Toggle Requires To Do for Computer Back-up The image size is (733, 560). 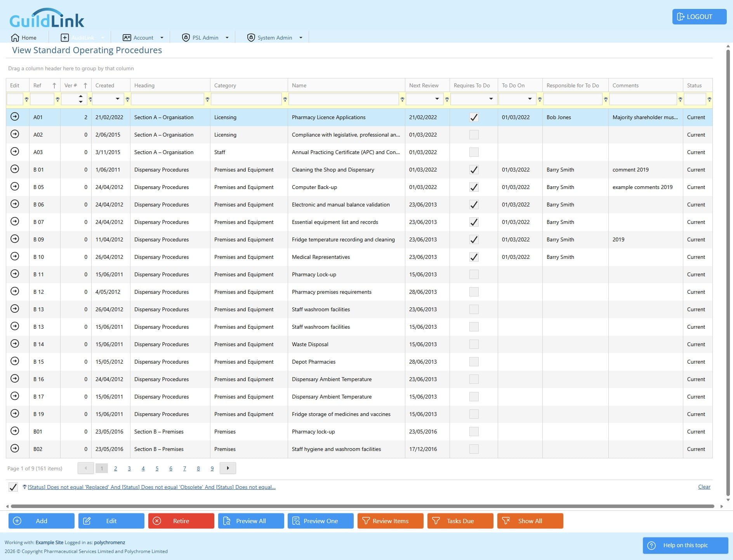(474, 187)
